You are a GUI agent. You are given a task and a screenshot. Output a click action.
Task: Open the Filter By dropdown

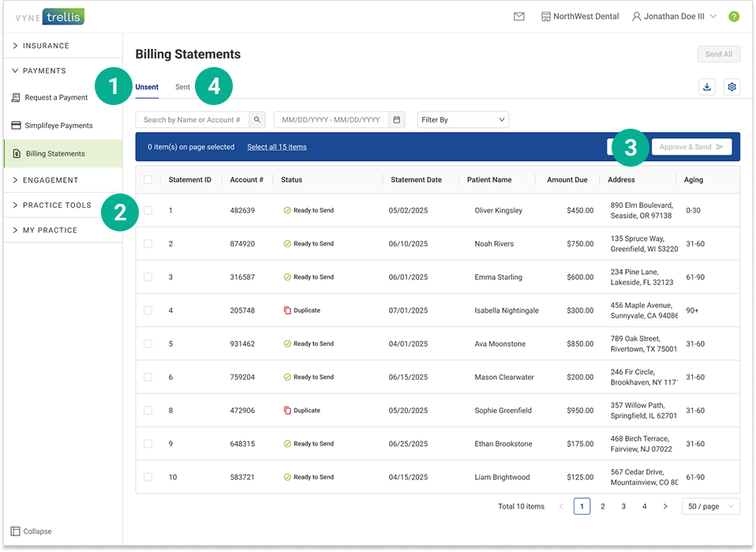click(x=463, y=120)
